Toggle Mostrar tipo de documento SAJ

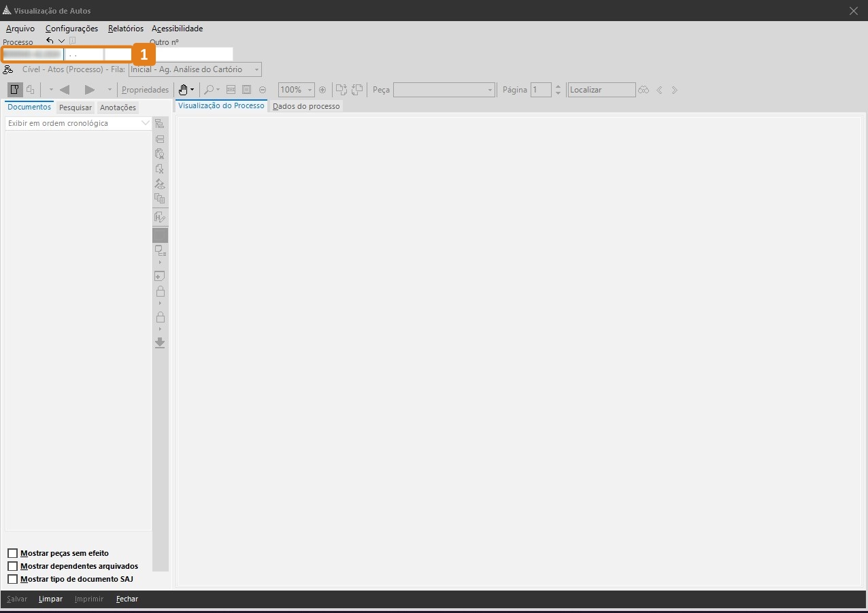click(12, 579)
